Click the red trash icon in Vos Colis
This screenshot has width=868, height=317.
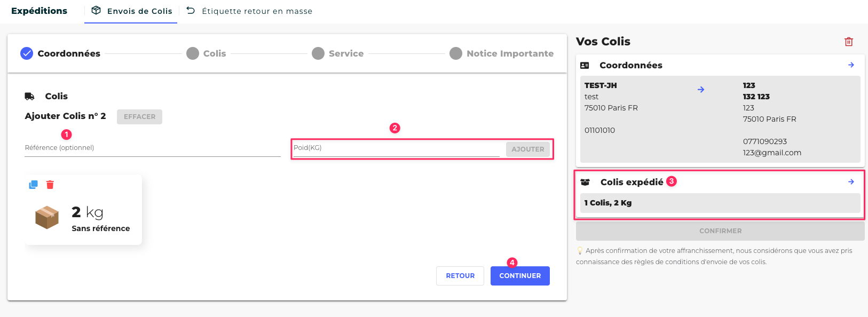pyautogui.click(x=848, y=42)
